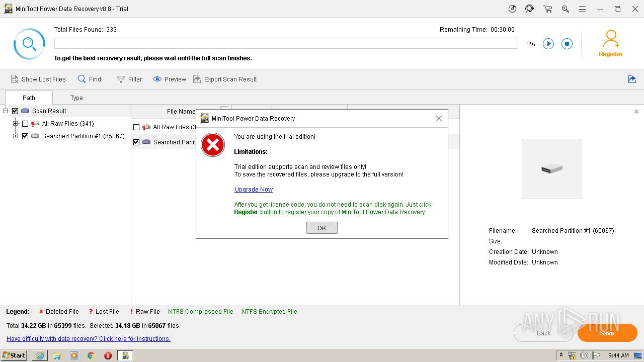This screenshot has width=644, height=362.
Task: Check All Raw Files in tree
Action: click(x=25, y=124)
